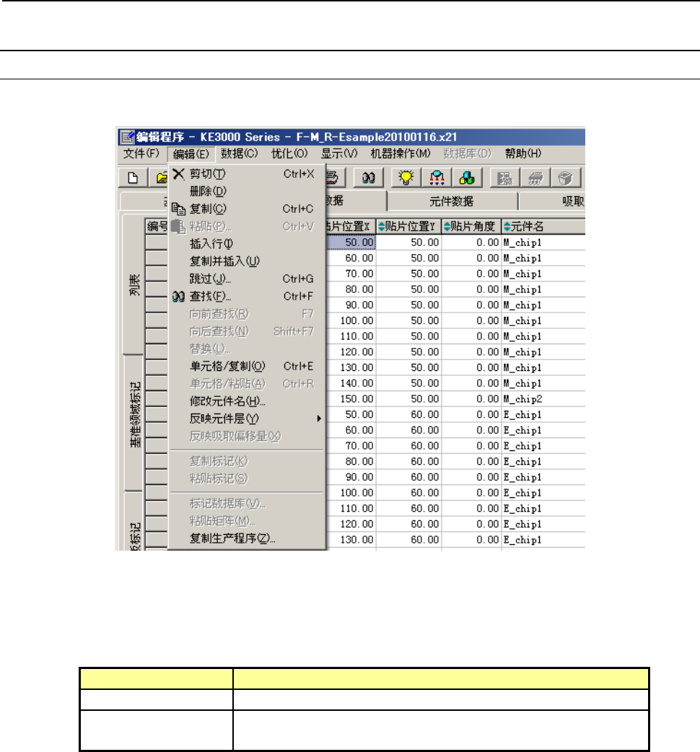Sort by the 元件名 column header
The width and height of the screenshot is (700, 752).
pos(543,227)
